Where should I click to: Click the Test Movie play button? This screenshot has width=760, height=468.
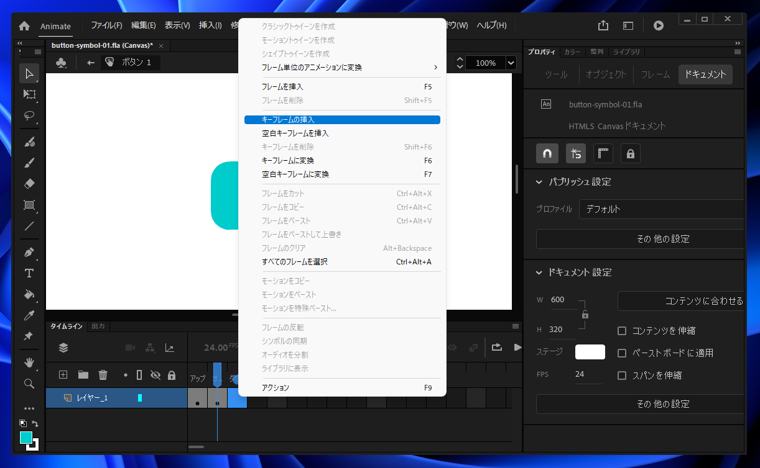click(x=658, y=26)
